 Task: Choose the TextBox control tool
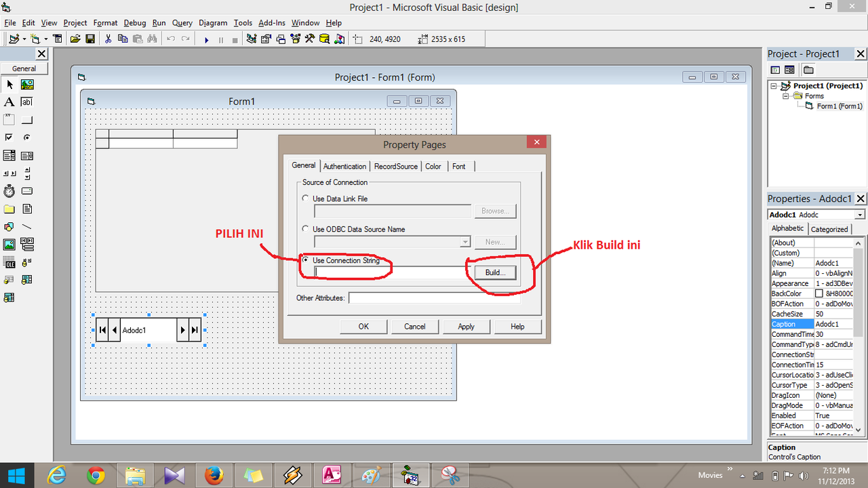[27, 102]
